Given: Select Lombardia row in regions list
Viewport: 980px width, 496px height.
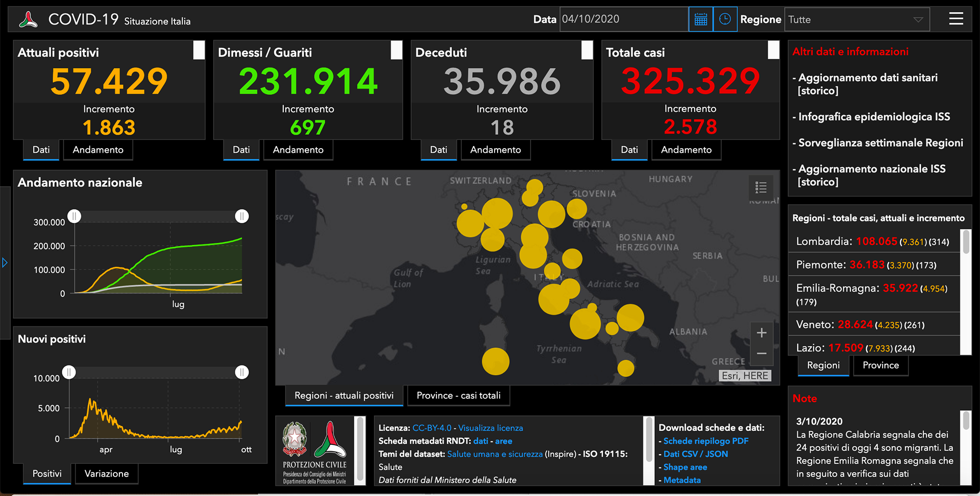Looking at the screenshot, I should [x=874, y=241].
